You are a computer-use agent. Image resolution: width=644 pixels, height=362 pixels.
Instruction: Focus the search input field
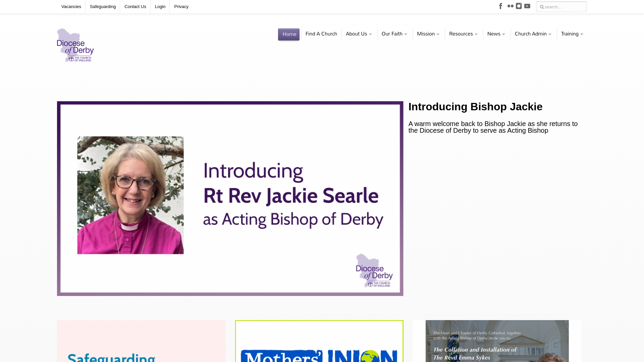(561, 7)
